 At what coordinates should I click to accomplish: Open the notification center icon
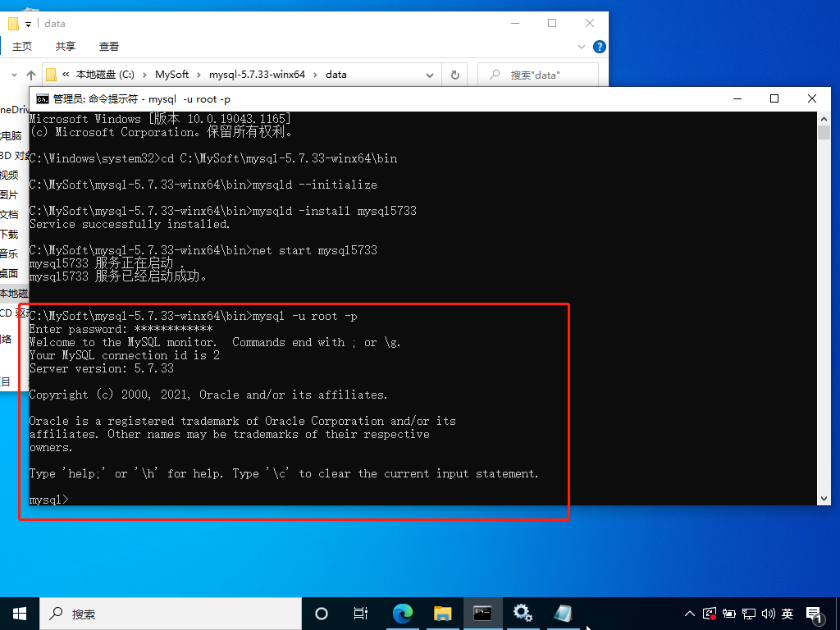pyautogui.click(x=815, y=614)
